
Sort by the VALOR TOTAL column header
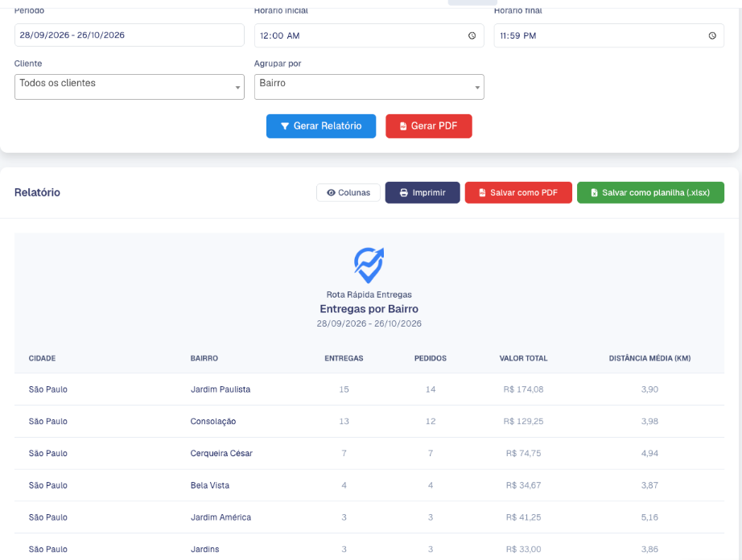(x=523, y=358)
